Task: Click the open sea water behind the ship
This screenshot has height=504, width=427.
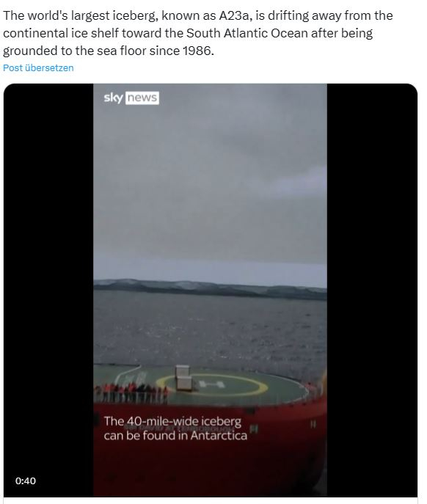Action: pos(211,331)
